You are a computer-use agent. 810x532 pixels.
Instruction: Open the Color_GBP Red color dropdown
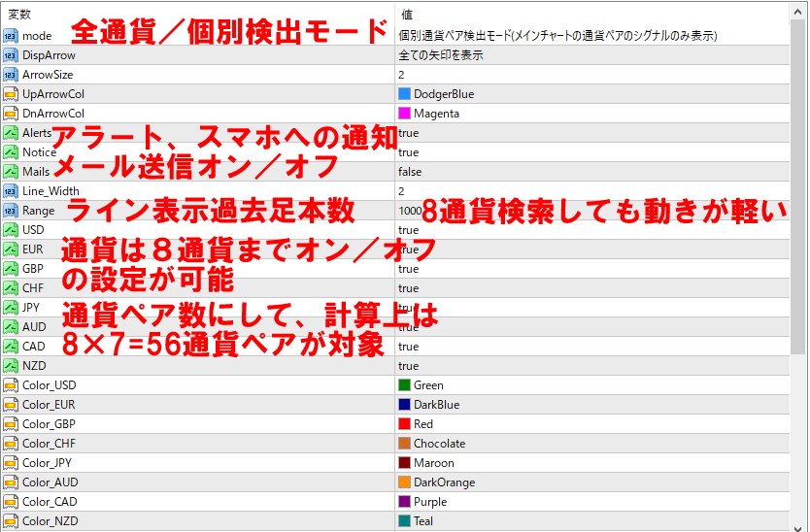click(592, 424)
